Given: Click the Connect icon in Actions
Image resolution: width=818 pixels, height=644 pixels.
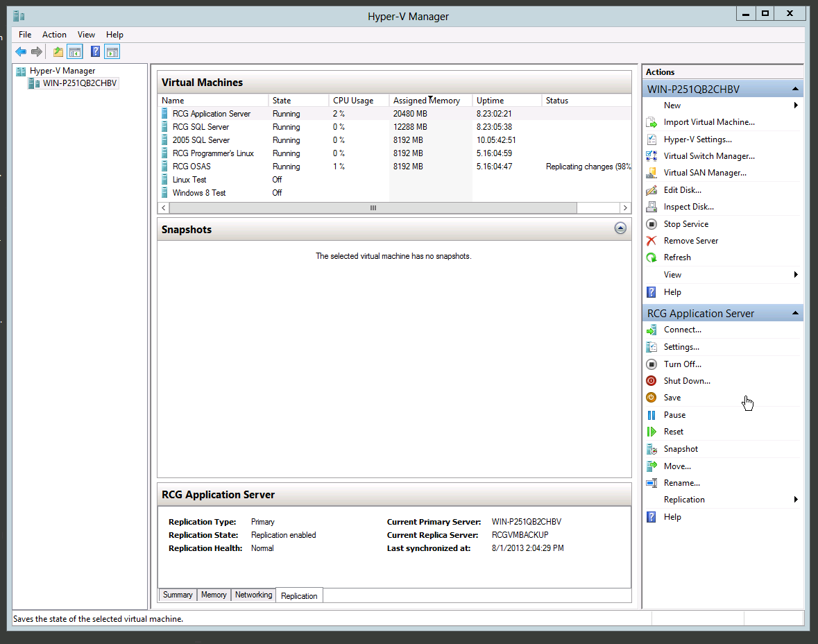Looking at the screenshot, I should (651, 330).
